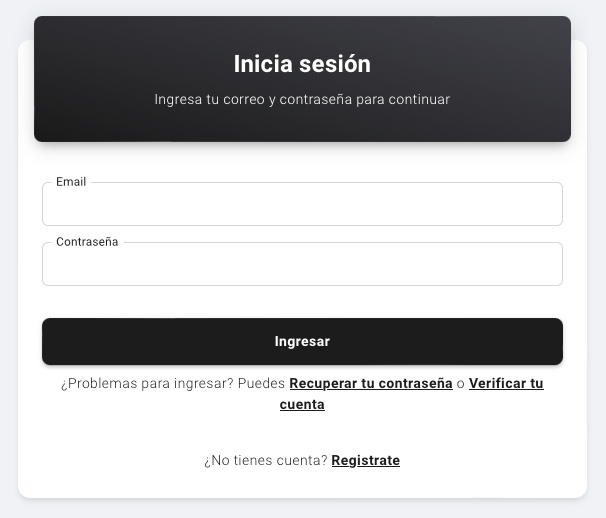Screen dimensions: 606x518
Task: Place cursor in the password box
Action: [x=302, y=265]
